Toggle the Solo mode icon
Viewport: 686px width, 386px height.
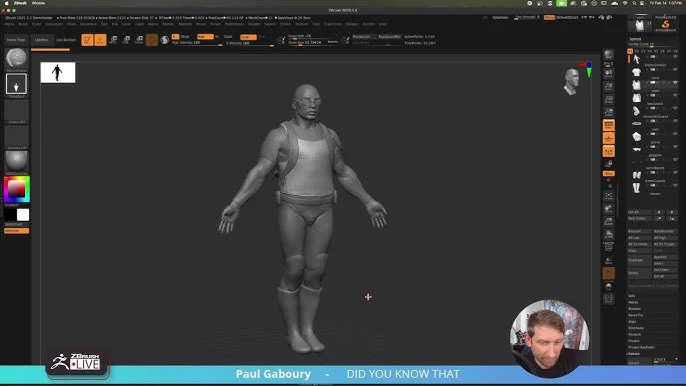(609, 287)
